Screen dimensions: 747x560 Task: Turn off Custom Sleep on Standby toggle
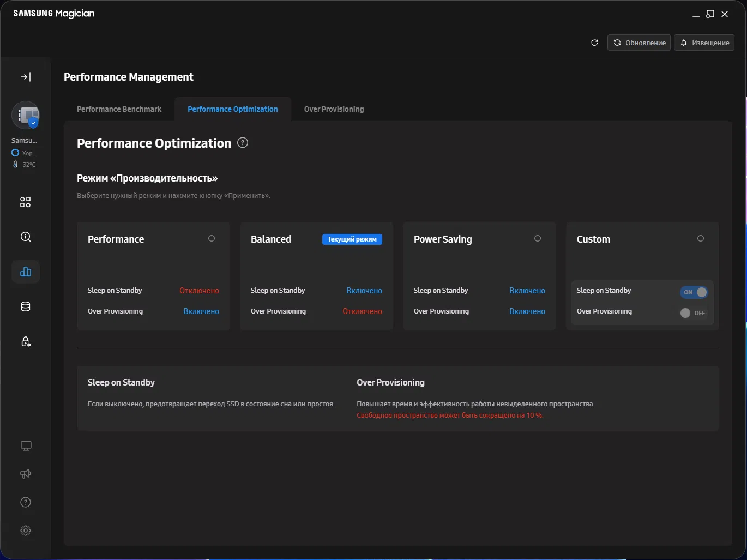point(694,292)
